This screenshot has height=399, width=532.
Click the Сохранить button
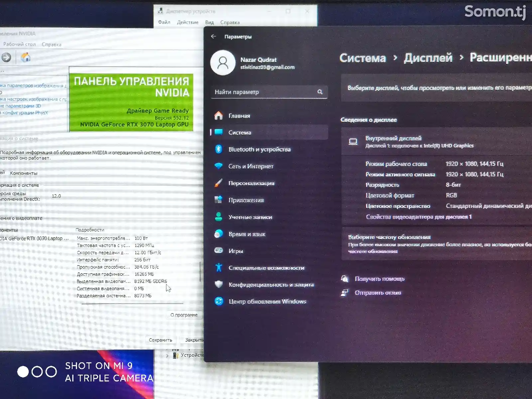point(160,340)
